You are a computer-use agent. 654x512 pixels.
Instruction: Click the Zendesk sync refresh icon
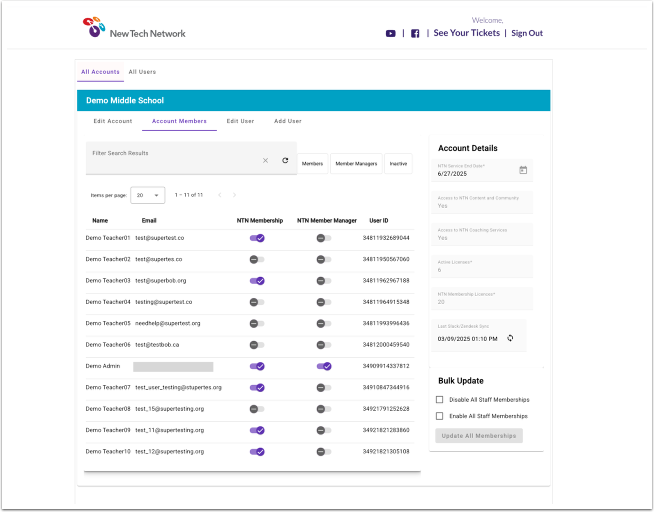[x=510, y=338]
